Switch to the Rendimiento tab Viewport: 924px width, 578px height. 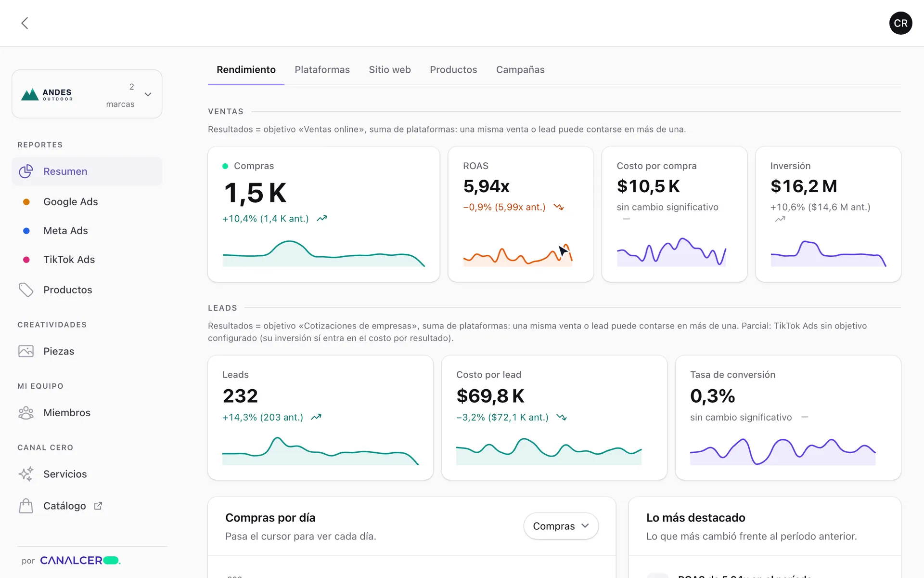tap(246, 70)
